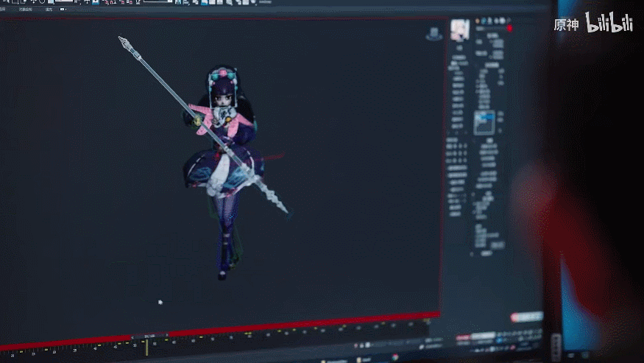This screenshot has height=363, width=644.
Task: Open the Utilities tab in the command panel
Action: point(509,20)
